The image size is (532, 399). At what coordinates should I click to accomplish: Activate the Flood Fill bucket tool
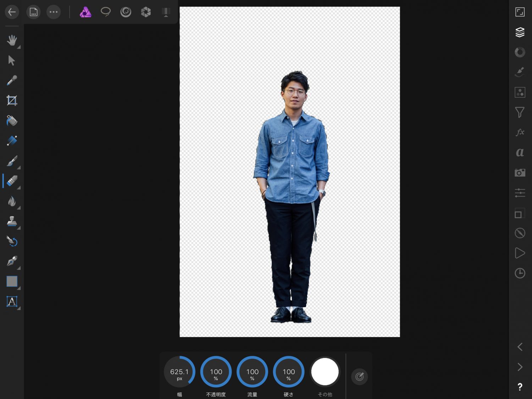[12, 121]
